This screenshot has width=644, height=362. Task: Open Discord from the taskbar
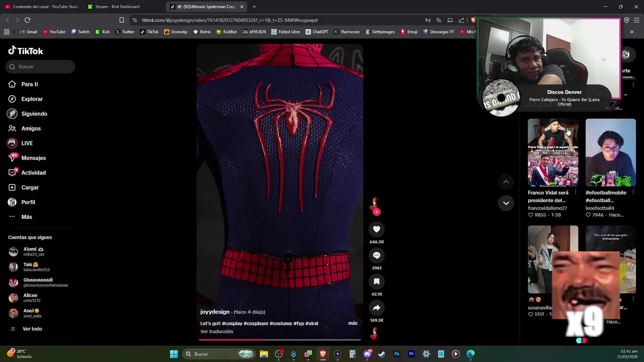[x=367, y=354]
